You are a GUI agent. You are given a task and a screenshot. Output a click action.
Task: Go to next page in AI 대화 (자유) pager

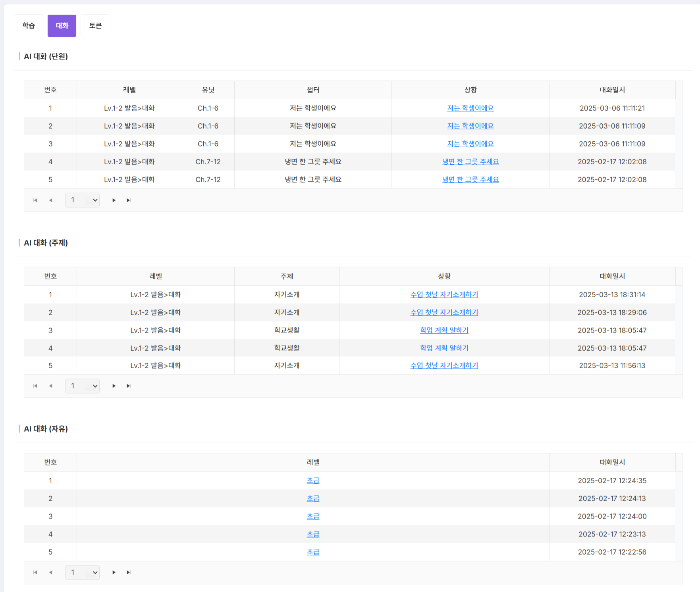(x=114, y=573)
